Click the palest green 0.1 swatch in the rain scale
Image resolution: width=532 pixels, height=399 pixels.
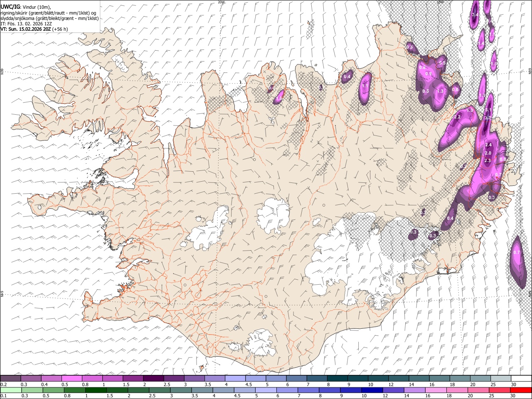point(11,390)
